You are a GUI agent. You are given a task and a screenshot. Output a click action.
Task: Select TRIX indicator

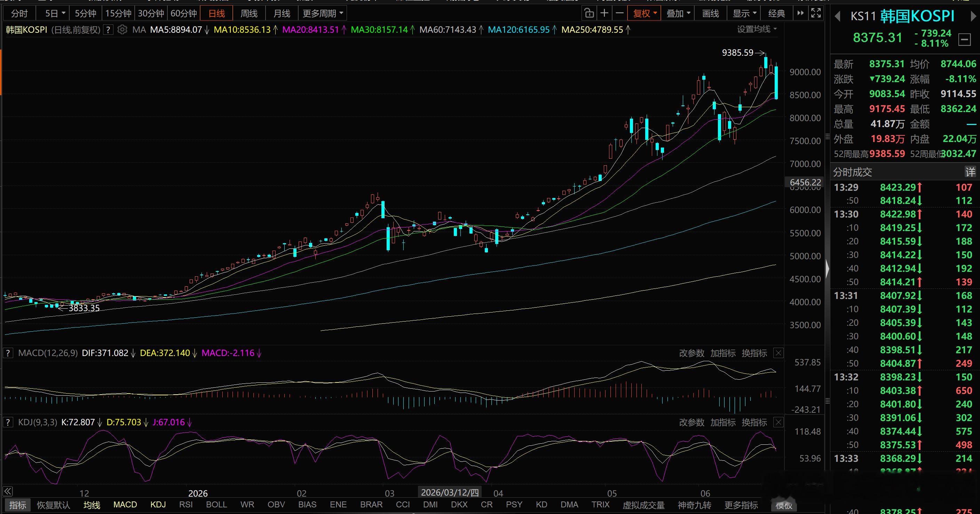[600, 505]
